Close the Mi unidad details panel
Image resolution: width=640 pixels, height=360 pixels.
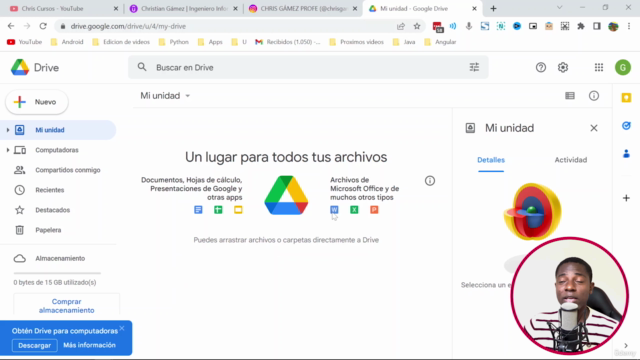594,128
